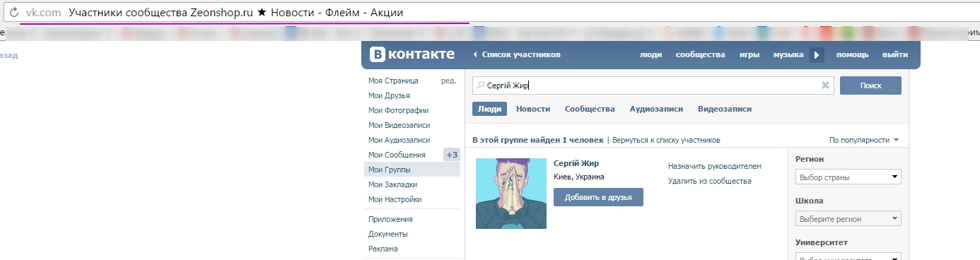Open the игры header link
This screenshot has width=980, height=260.
click(749, 54)
